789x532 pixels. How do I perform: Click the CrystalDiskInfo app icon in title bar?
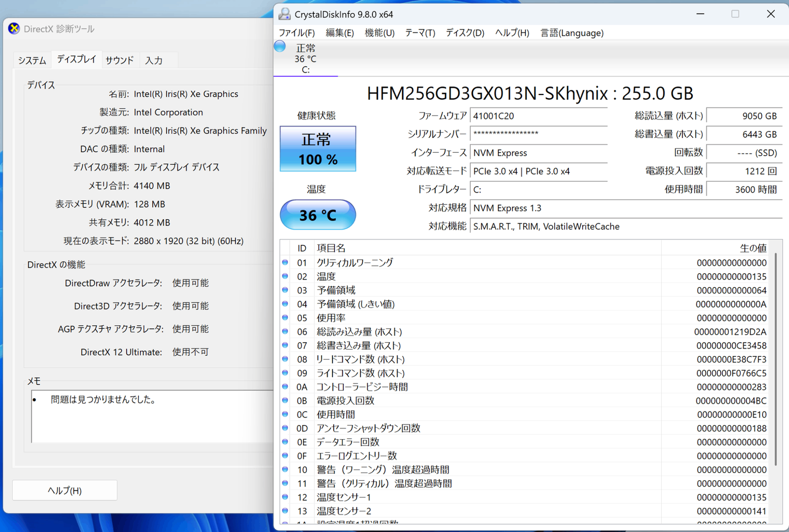(x=284, y=14)
